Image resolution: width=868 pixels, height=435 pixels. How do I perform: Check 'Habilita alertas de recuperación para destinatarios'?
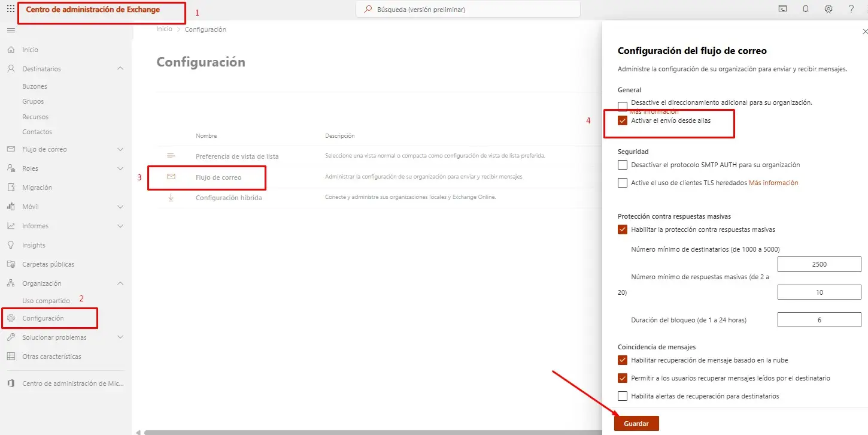(x=623, y=396)
